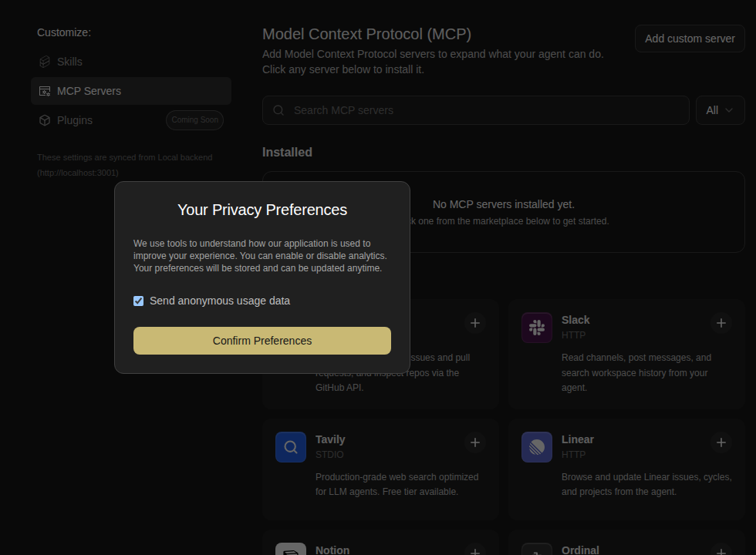Screen dimensions: 756x555
Task: Click the Slack logo icon
Action: coord(537,328)
